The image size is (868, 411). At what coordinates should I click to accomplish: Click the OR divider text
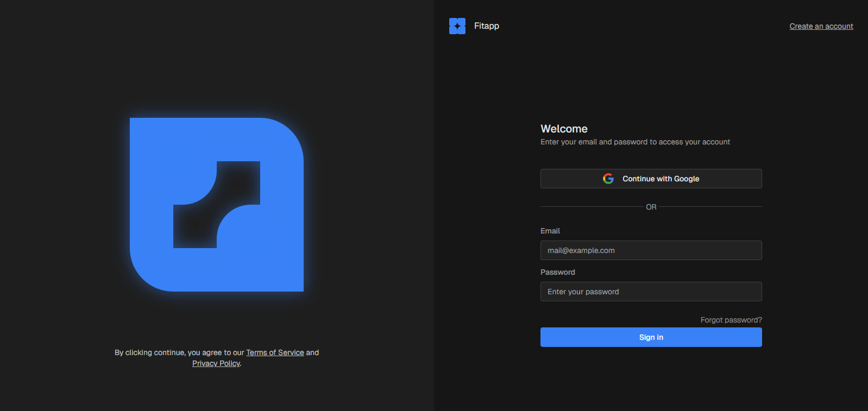pos(651,207)
